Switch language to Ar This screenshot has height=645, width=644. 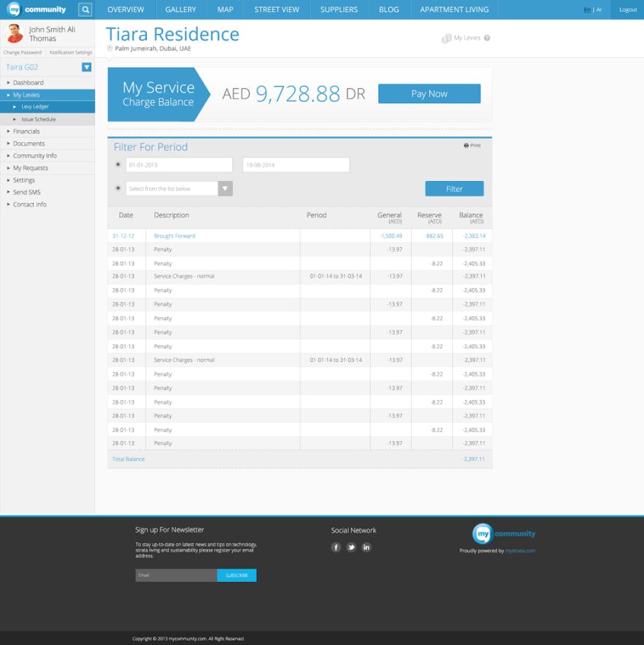tap(599, 10)
